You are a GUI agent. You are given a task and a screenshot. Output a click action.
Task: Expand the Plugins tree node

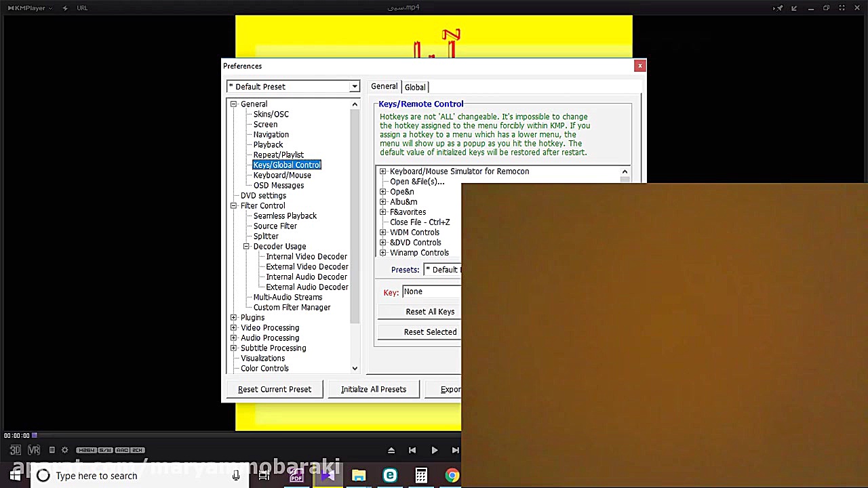click(233, 317)
